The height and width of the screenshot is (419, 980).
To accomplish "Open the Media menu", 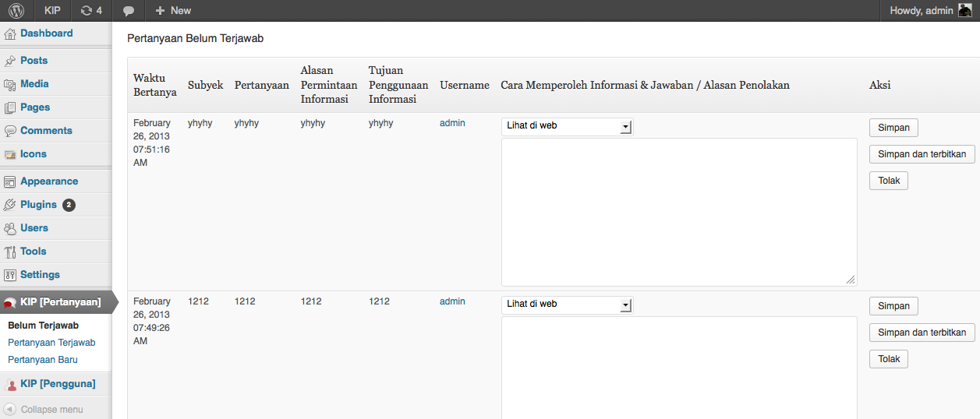I will click(x=35, y=84).
